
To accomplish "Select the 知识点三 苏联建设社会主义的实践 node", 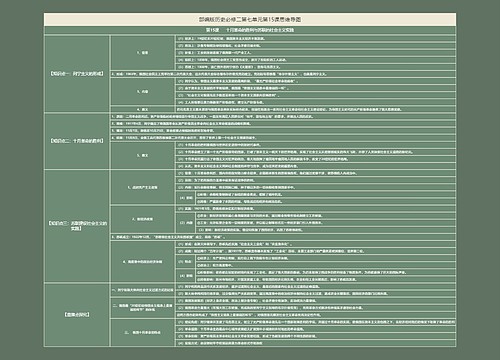I will coord(77,226).
